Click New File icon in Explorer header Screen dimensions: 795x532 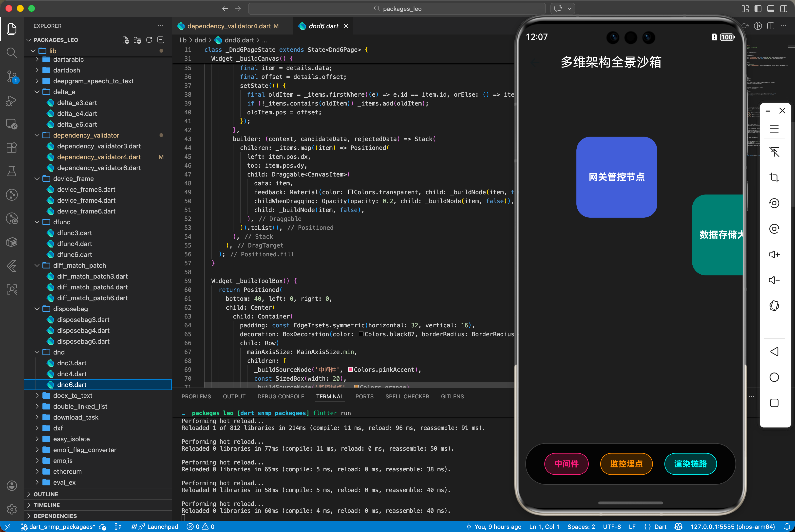pos(126,40)
